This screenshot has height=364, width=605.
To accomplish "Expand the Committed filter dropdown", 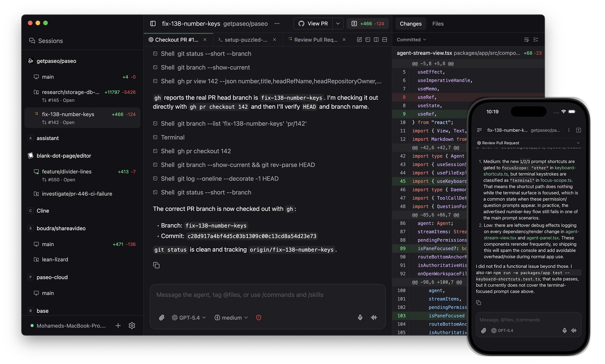I will 411,40.
